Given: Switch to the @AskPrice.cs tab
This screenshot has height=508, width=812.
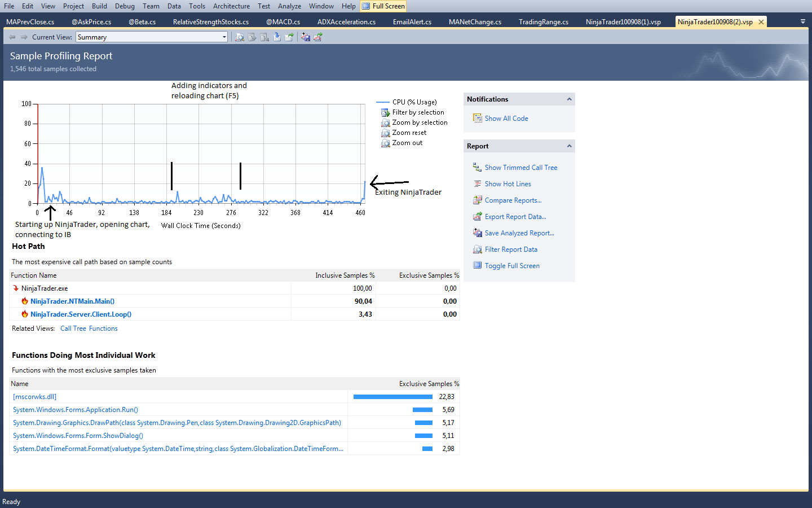Looking at the screenshot, I should point(91,22).
